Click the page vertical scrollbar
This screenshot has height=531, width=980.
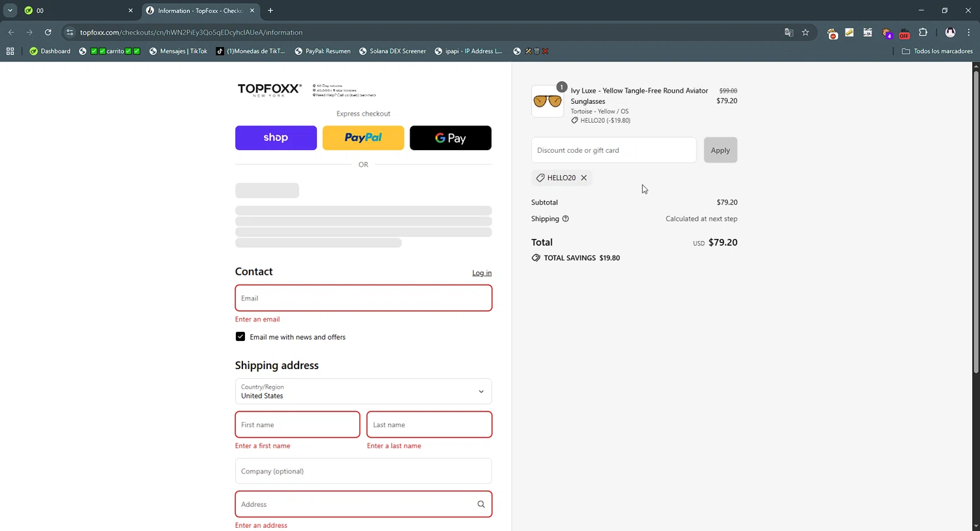tap(976, 222)
